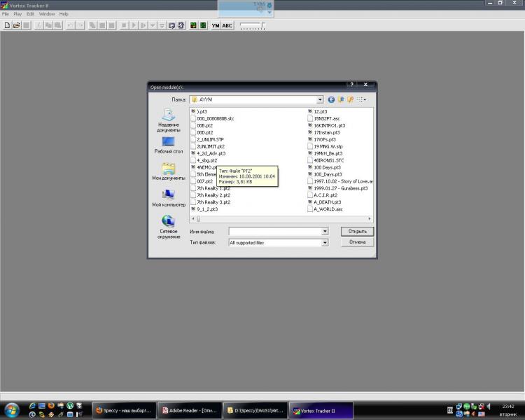This screenshot has width=525, height=420.
Task: Open Сетевое окружение in places sidebar
Action: coord(169,226)
